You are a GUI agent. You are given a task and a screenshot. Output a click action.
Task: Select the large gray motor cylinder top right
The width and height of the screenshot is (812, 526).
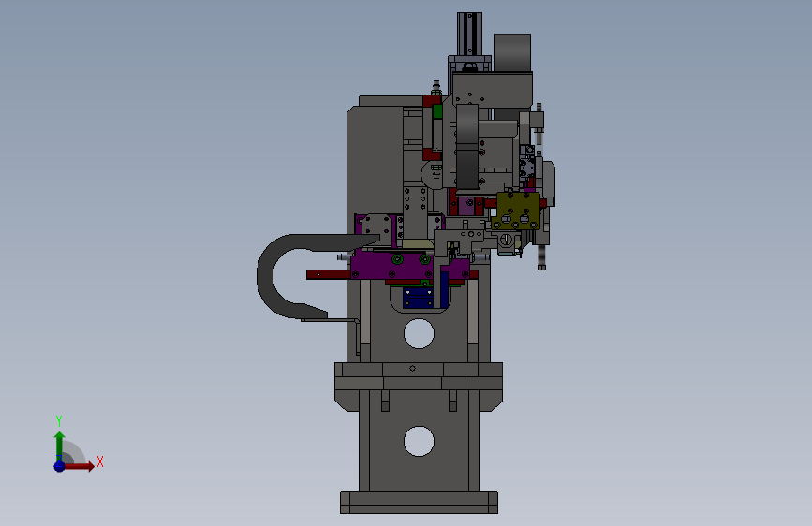pos(512,52)
